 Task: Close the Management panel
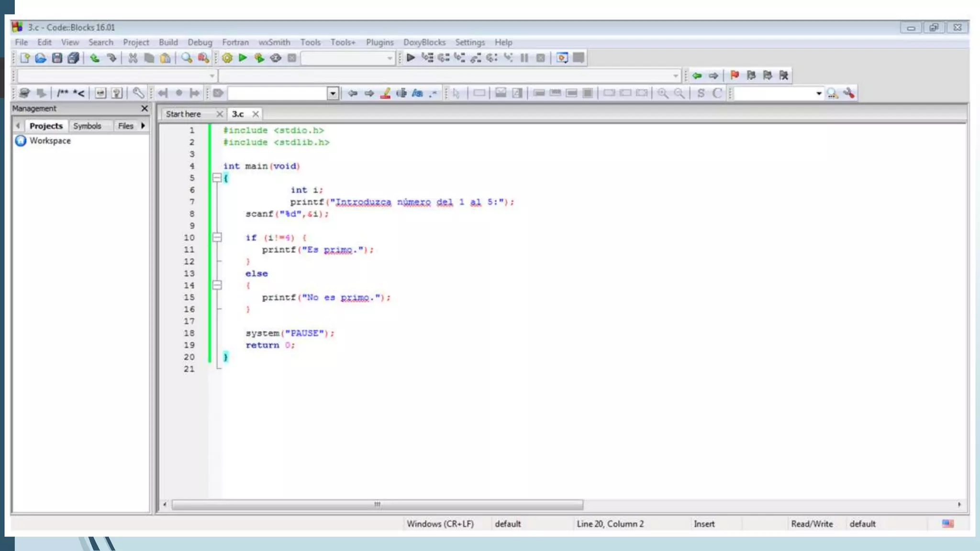[x=145, y=109]
